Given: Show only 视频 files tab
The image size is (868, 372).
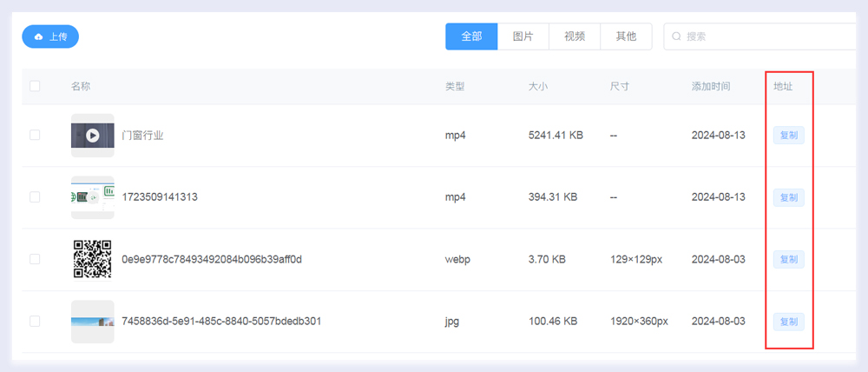Looking at the screenshot, I should [x=575, y=37].
